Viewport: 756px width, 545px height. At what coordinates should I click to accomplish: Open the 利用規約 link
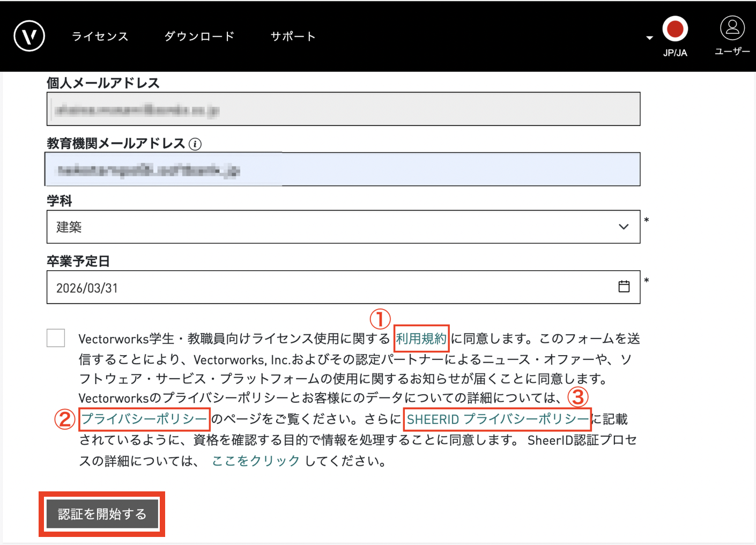421,338
